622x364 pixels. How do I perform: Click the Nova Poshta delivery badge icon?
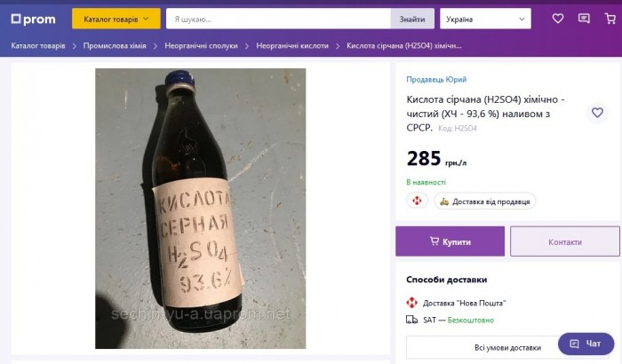pyautogui.click(x=418, y=202)
